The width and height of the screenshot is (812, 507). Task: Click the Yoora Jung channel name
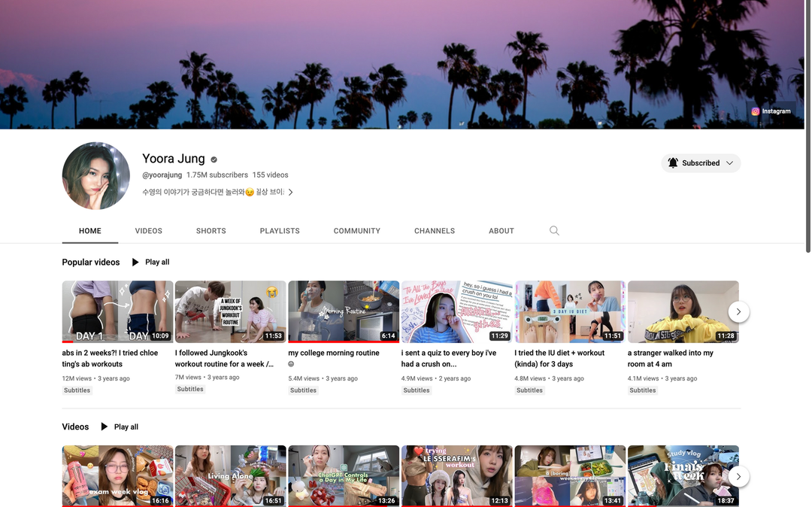(174, 159)
